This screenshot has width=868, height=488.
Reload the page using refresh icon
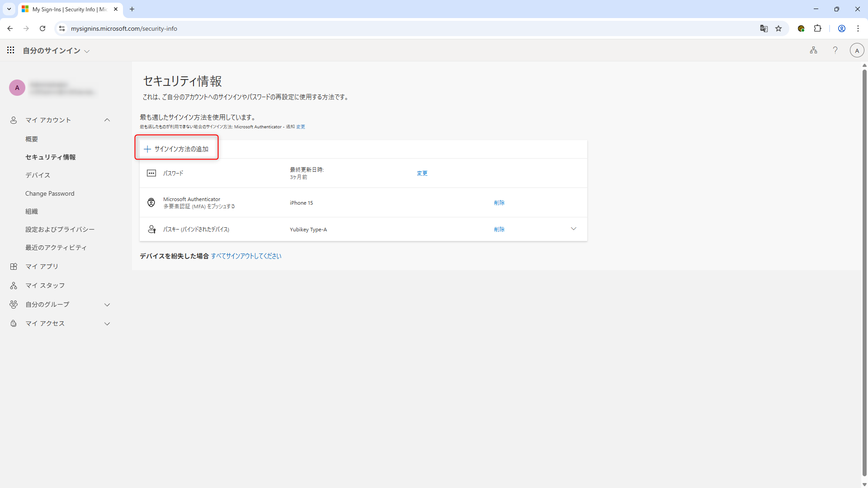(42, 28)
